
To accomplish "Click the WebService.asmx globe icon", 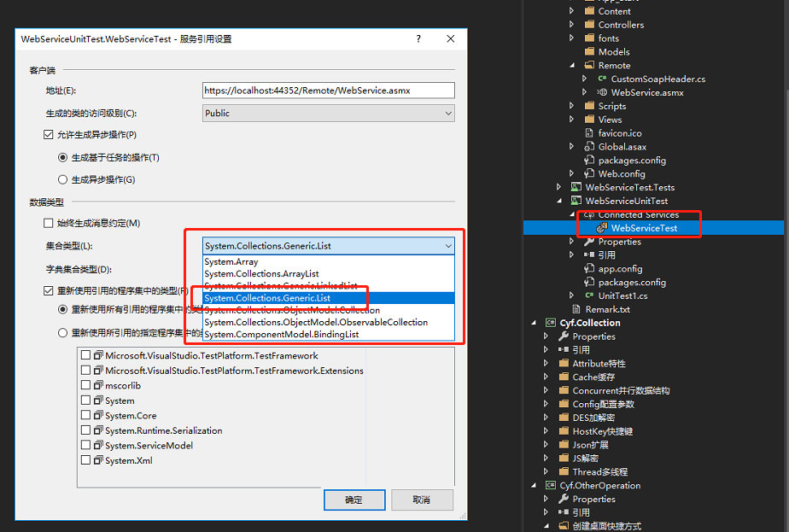I will pyautogui.click(x=602, y=92).
